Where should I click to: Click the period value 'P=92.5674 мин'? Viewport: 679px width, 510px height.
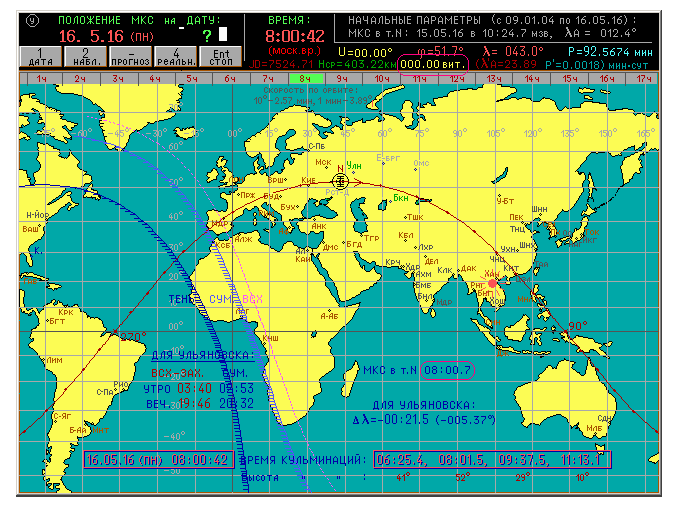tap(610, 52)
